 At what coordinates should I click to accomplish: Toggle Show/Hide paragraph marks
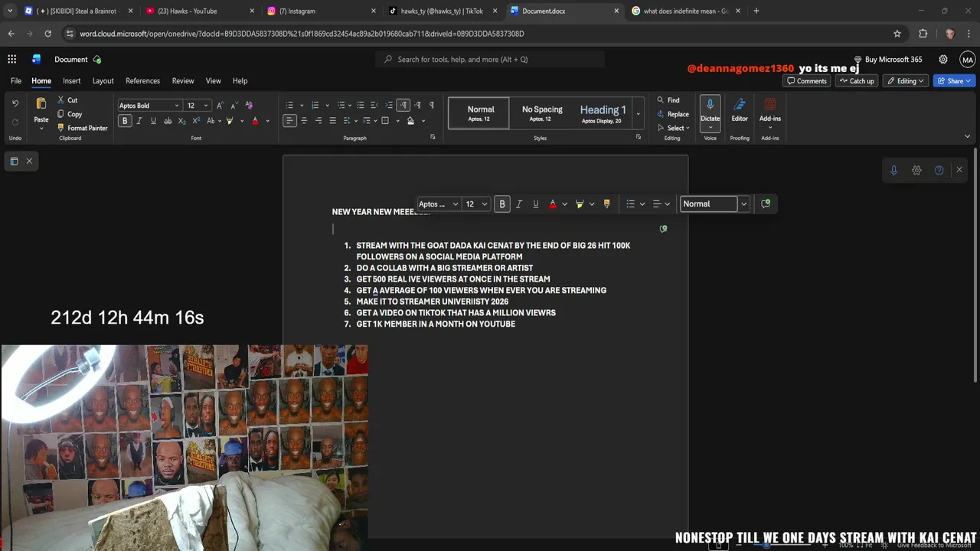tap(432, 106)
